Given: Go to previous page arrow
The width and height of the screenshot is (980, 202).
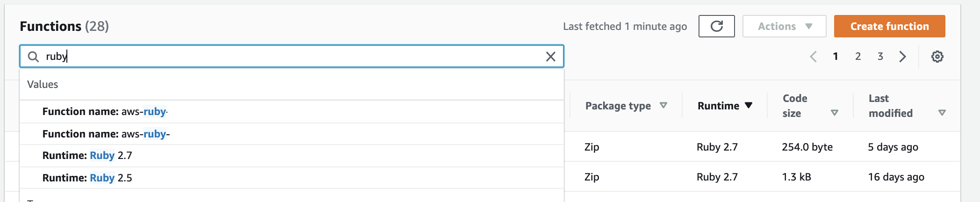Looking at the screenshot, I should (814, 57).
